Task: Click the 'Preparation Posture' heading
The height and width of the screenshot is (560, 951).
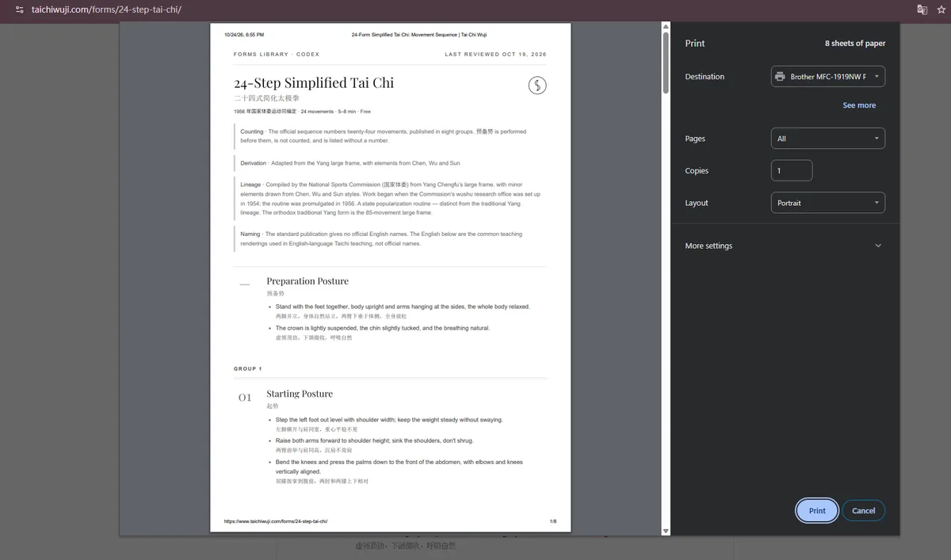Action: point(307,281)
